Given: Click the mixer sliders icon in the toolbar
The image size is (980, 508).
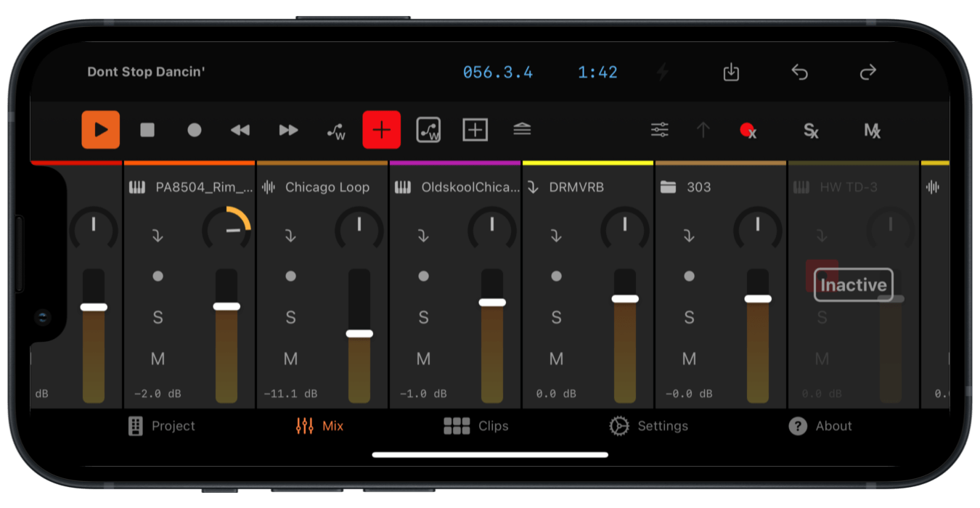Looking at the screenshot, I should click(659, 128).
